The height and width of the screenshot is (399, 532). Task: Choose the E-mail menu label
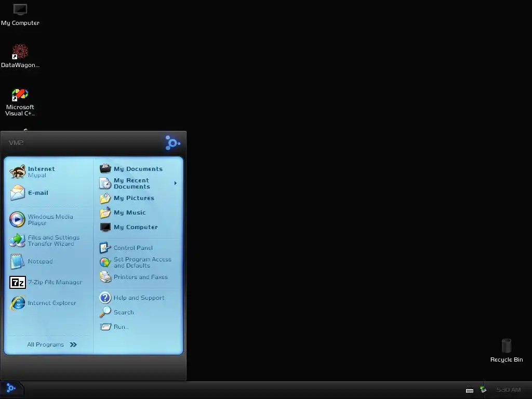click(x=38, y=193)
